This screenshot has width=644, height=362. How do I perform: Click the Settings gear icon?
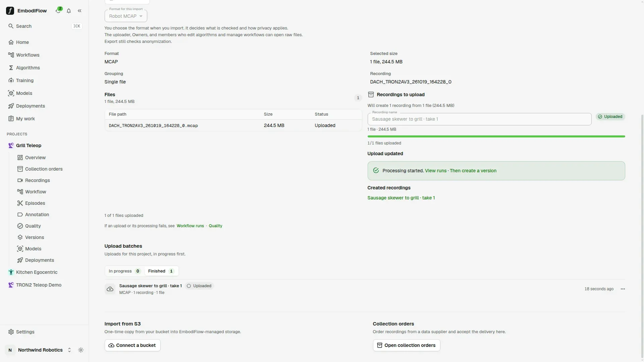[11, 332]
